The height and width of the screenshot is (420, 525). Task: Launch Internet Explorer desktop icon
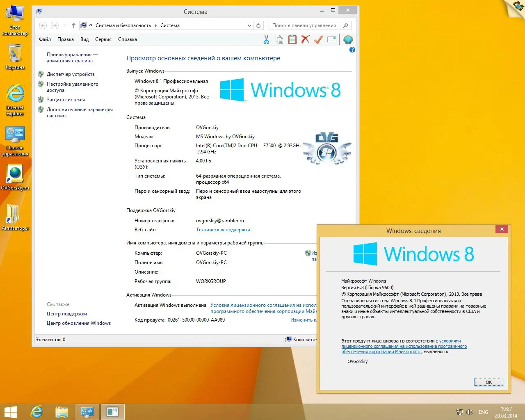point(15,100)
